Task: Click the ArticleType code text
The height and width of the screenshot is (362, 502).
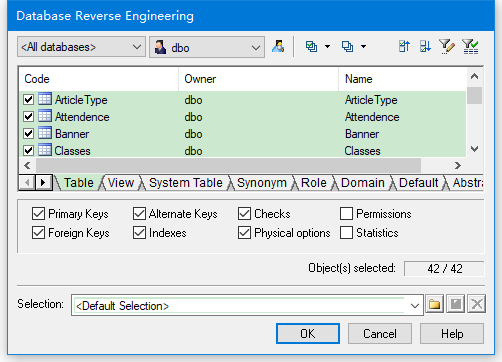Action: click(81, 100)
